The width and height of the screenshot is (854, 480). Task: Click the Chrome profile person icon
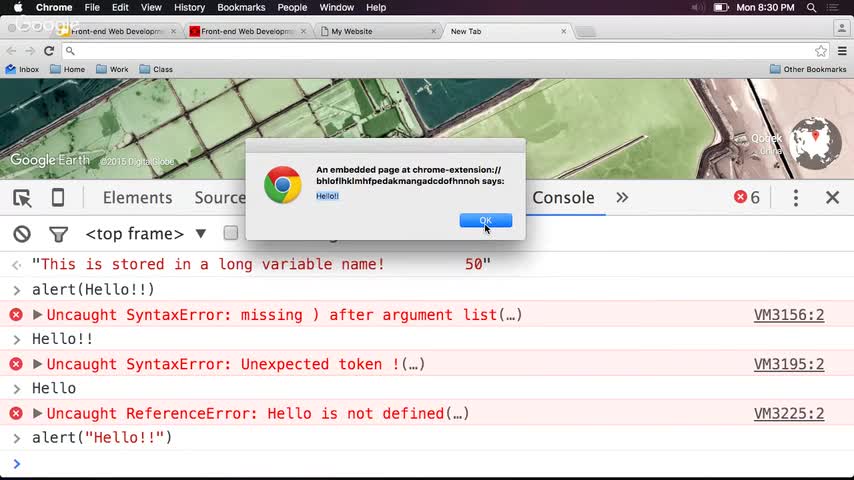point(841,28)
